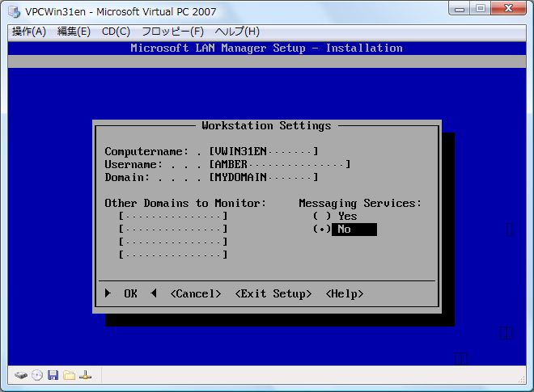The height and width of the screenshot is (392, 534).
Task: Click the <Exit Setup> button
Action: (x=273, y=293)
